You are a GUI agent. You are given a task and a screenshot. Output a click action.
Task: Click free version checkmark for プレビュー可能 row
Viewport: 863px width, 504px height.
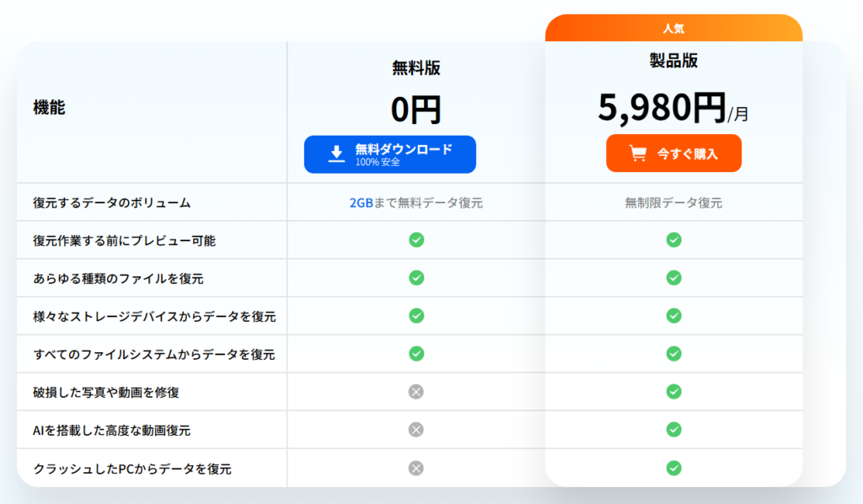click(x=416, y=240)
